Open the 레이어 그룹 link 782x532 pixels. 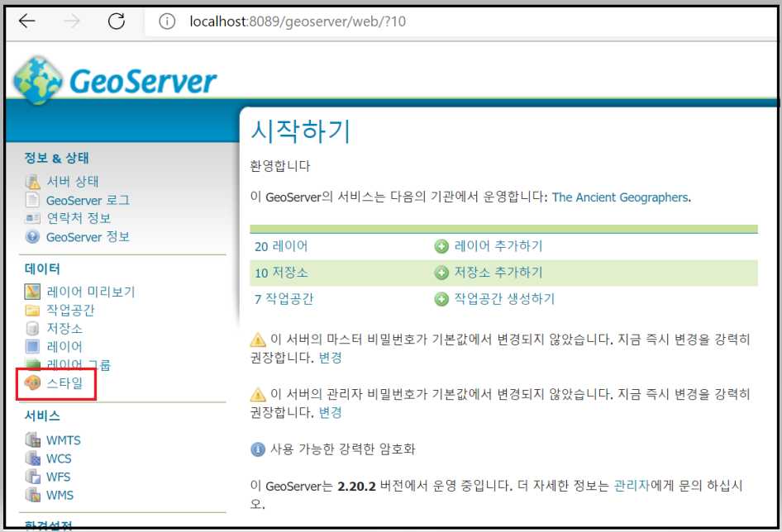(79, 364)
